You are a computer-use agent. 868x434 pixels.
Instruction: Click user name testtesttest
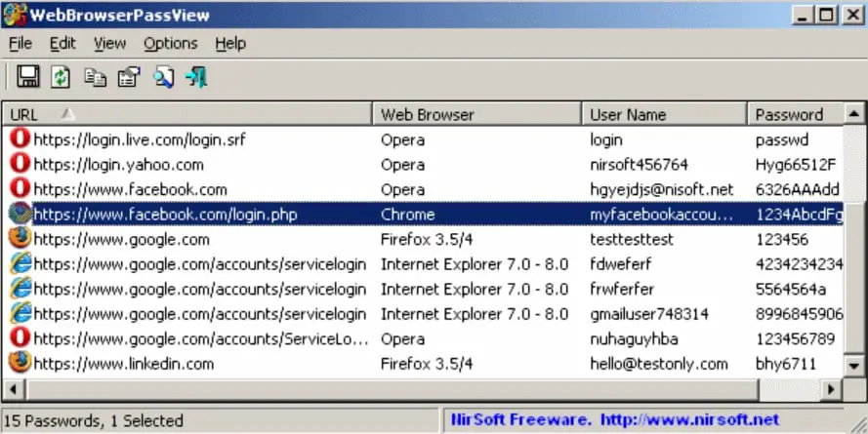(x=632, y=239)
